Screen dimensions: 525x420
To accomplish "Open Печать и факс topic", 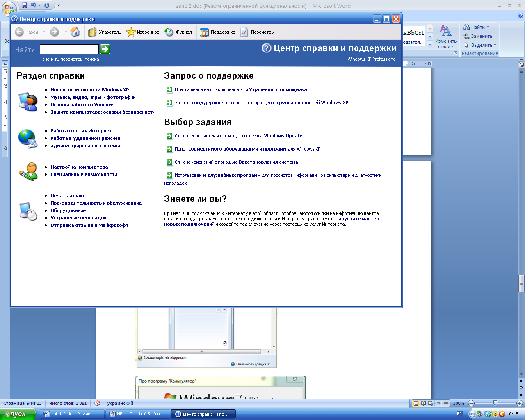I will coord(68,196).
